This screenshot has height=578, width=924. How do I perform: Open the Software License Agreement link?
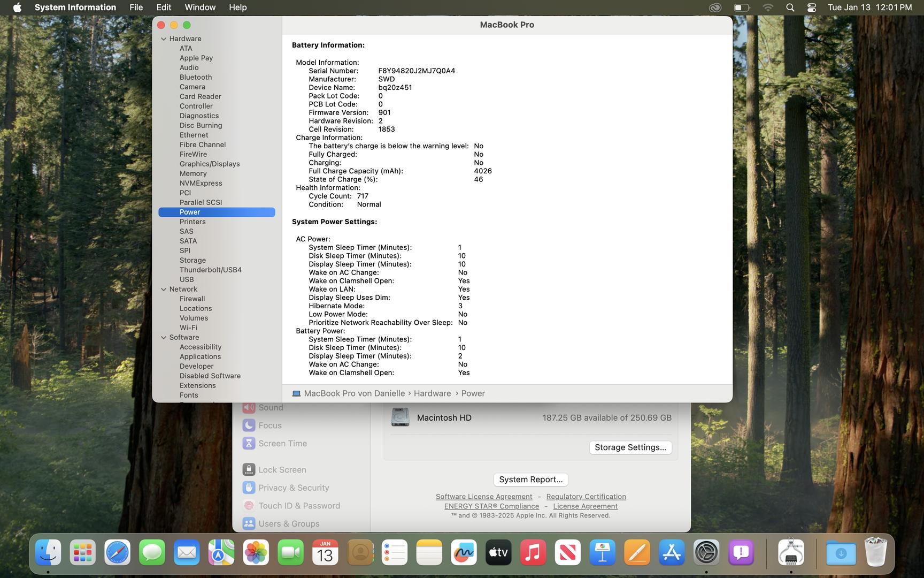pyautogui.click(x=483, y=497)
